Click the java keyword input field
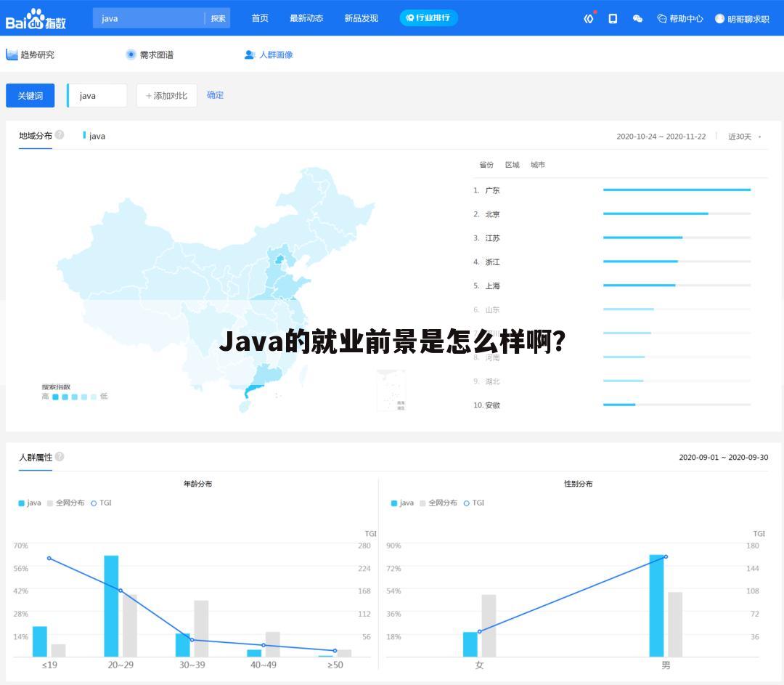This screenshot has height=685, width=784. click(98, 95)
